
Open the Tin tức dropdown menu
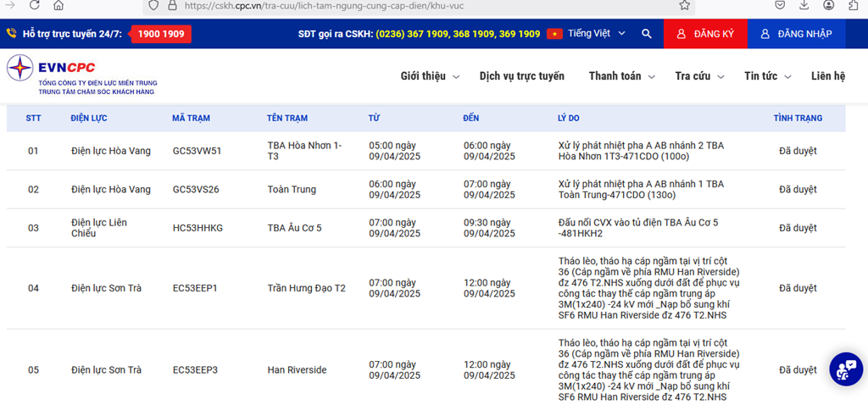(x=767, y=76)
